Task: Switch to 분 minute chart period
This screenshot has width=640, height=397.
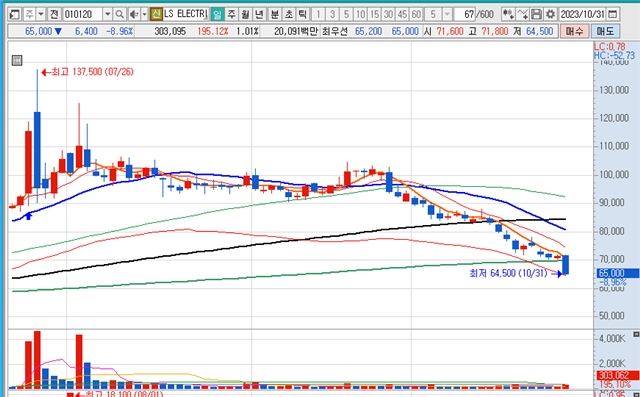Action: pyautogui.click(x=275, y=15)
